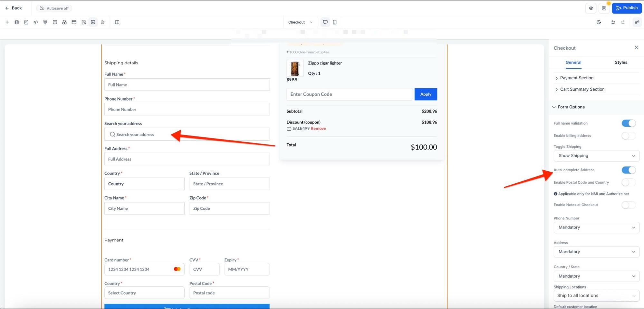The width and height of the screenshot is (644, 309).
Task: Select the General tab
Action: [x=573, y=63]
